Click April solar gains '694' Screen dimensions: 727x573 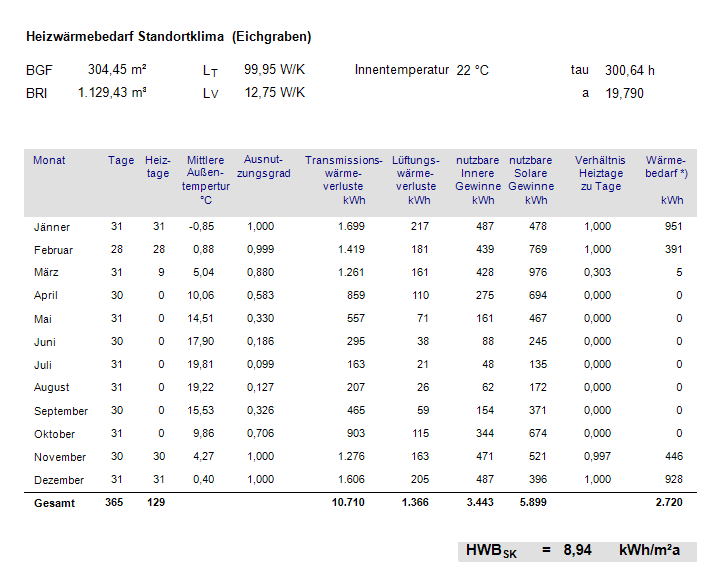538,296
